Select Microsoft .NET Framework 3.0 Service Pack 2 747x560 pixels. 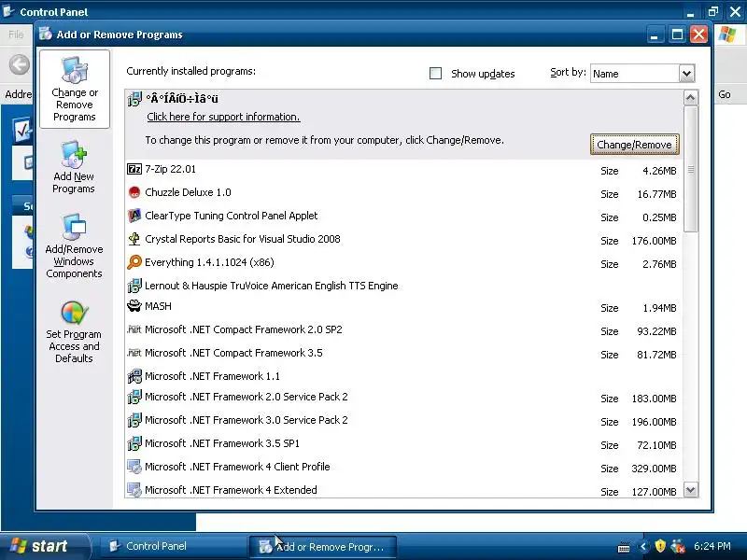point(404,421)
